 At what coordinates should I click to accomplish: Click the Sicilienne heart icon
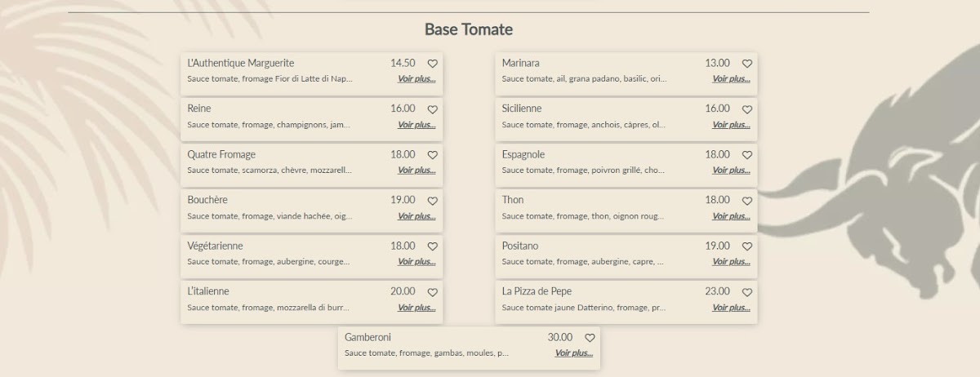tap(747, 109)
